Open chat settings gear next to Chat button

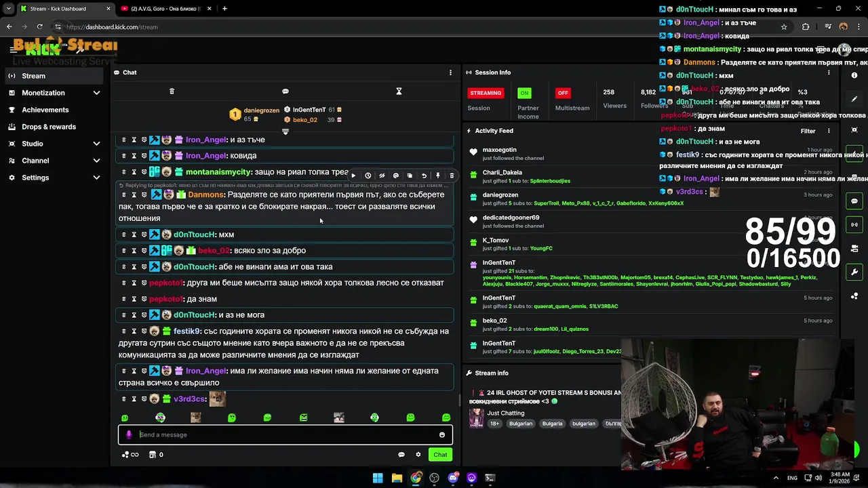tap(418, 455)
